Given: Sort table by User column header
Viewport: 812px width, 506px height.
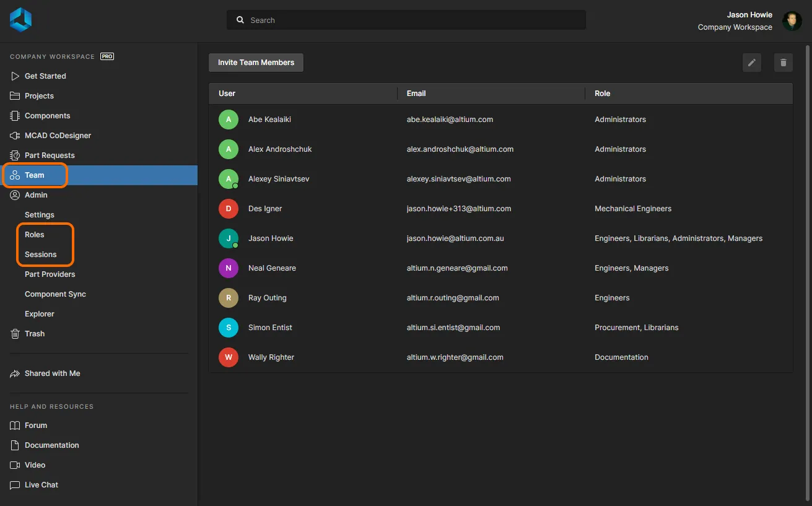Looking at the screenshot, I should point(227,94).
